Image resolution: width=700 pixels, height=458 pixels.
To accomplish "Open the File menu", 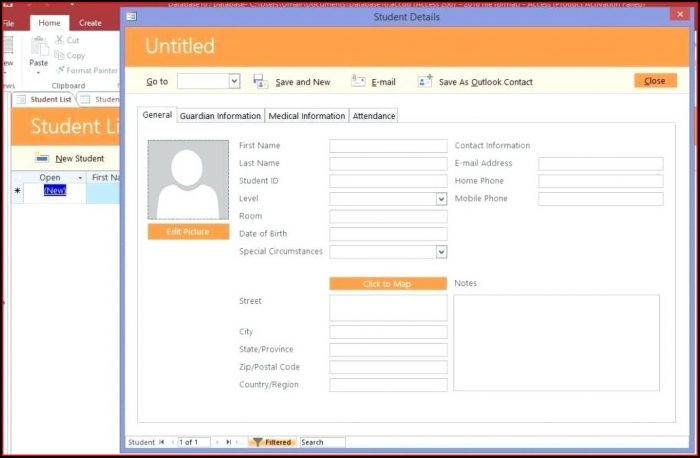I will tap(8, 23).
